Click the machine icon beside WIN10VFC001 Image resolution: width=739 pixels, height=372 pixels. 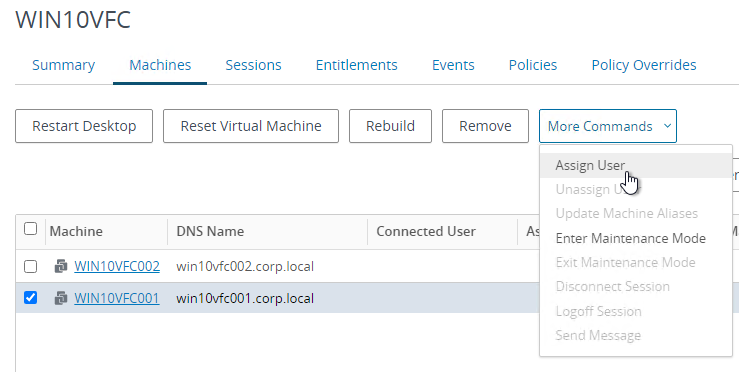tap(61, 298)
